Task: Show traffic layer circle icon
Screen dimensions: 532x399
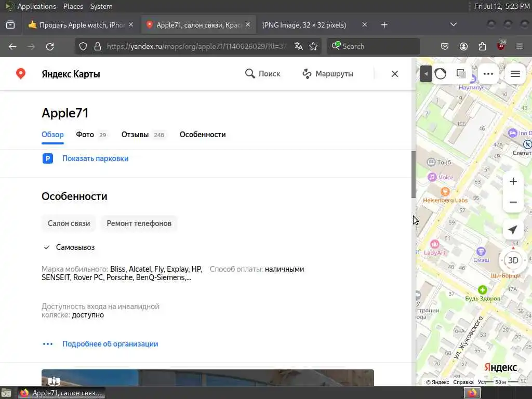Action: point(441,74)
